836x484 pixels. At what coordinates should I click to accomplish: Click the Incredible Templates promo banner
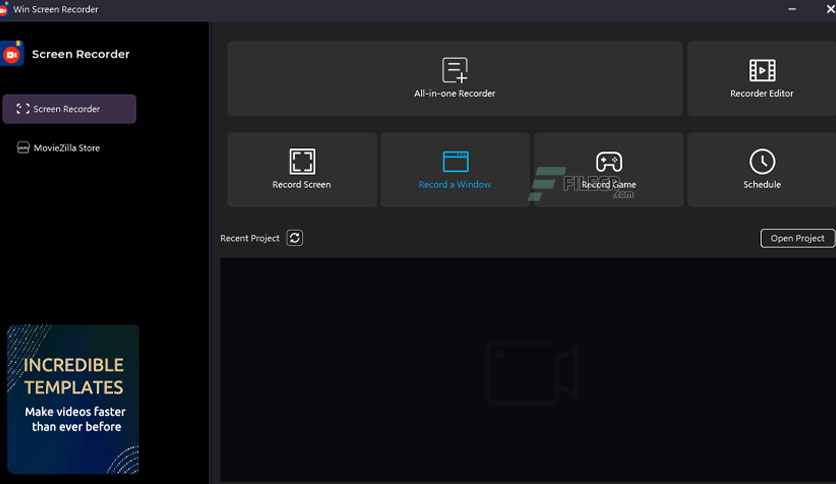tap(73, 399)
